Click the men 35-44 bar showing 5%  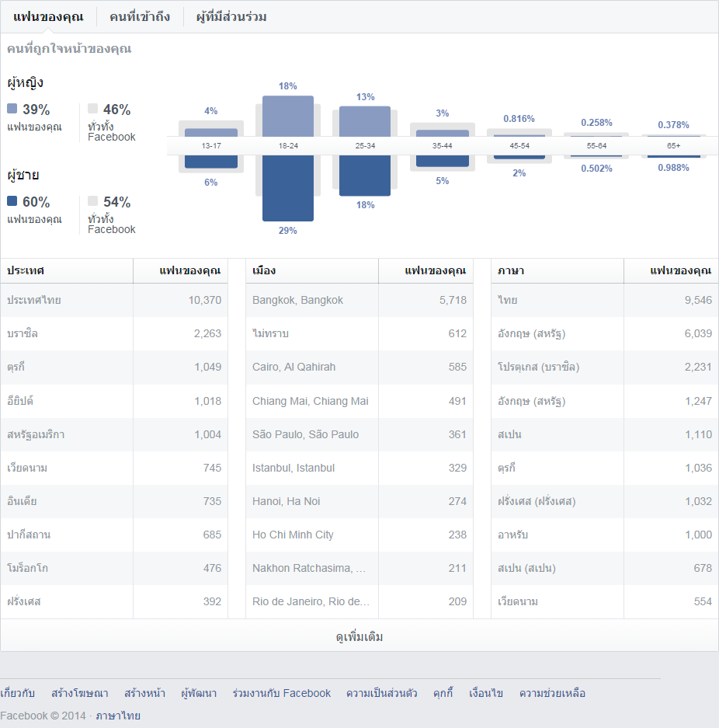(x=443, y=161)
